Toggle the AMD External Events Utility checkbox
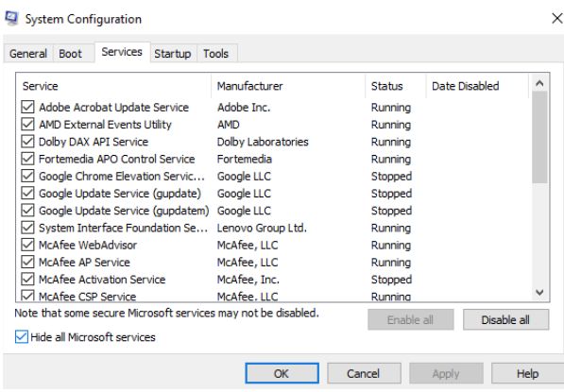564x392 pixels. point(27,124)
